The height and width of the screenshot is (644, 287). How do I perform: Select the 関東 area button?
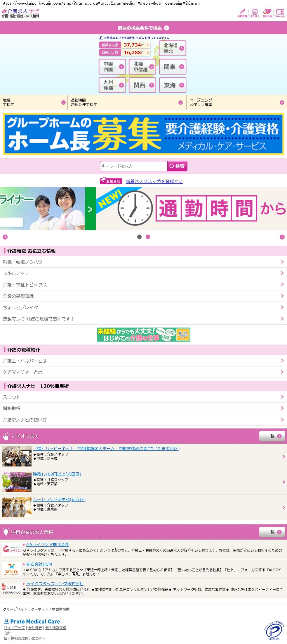click(173, 67)
